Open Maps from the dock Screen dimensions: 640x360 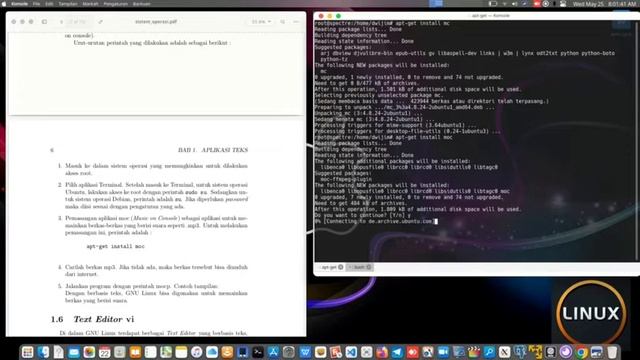pyautogui.click(x=166, y=352)
